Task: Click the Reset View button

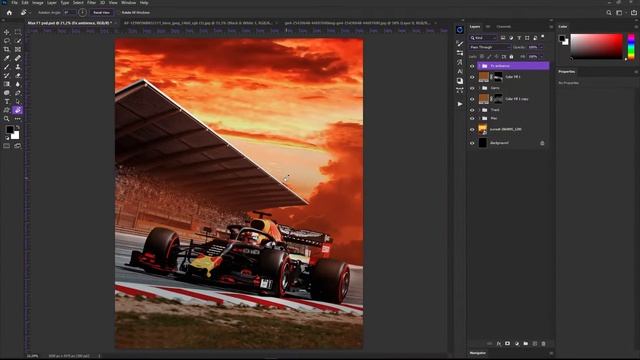Action: click(x=102, y=13)
